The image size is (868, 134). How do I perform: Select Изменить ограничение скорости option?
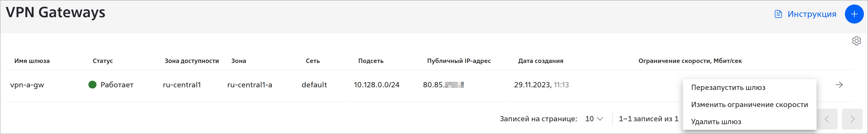click(749, 105)
